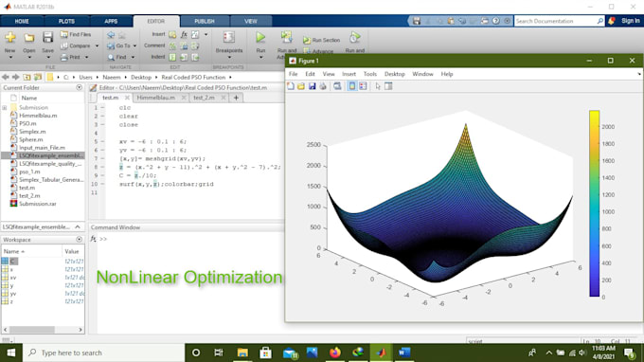Click the Comment percent icon
The width and height of the screenshot is (644, 362).
(x=172, y=46)
